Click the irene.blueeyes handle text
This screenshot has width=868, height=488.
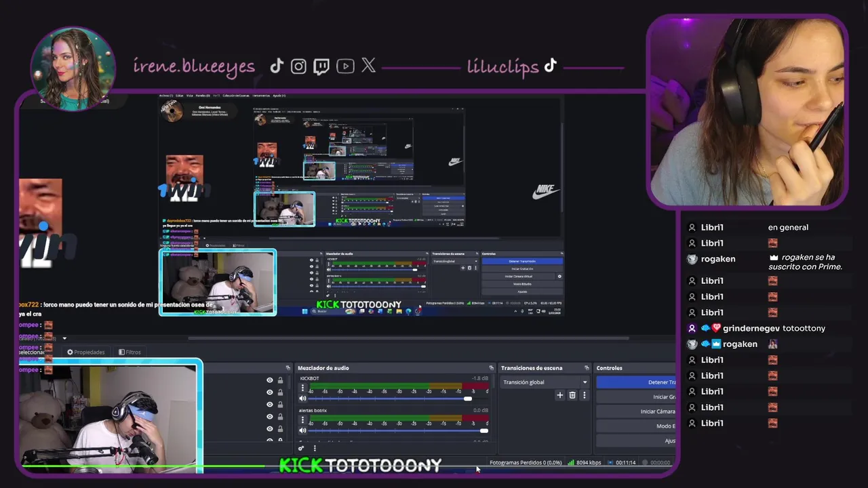click(194, 66)
